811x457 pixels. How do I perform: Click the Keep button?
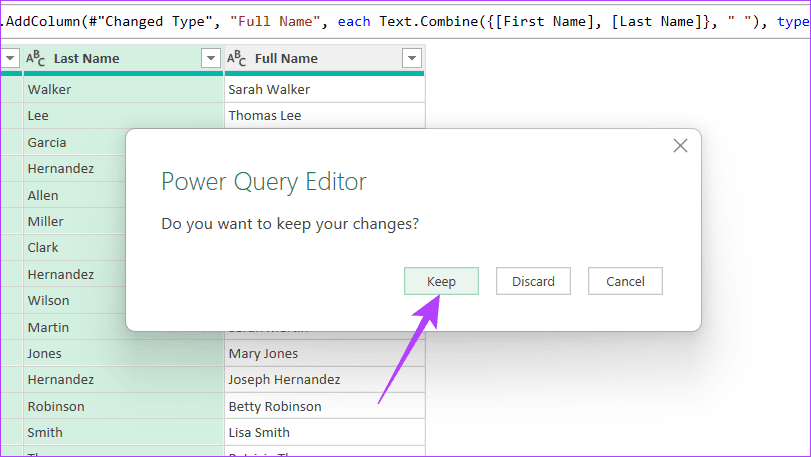coord(441,281)
